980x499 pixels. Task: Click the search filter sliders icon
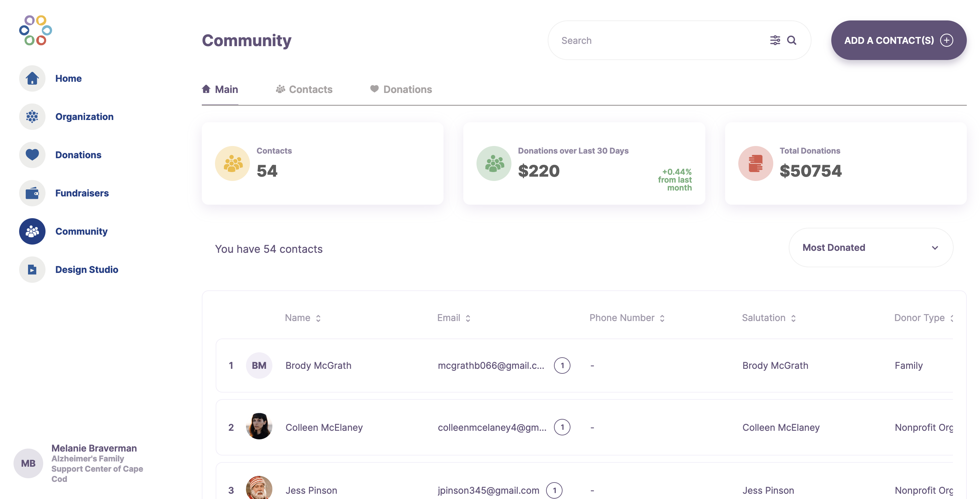pos(775,40)
